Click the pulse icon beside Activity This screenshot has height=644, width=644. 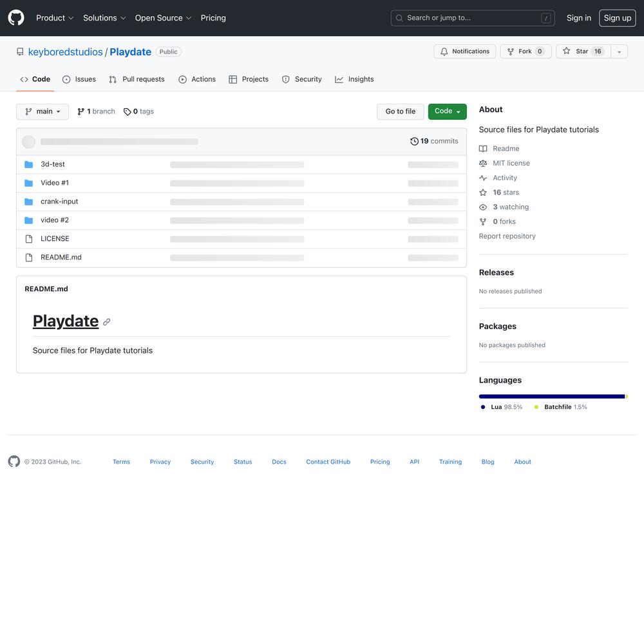483,178
